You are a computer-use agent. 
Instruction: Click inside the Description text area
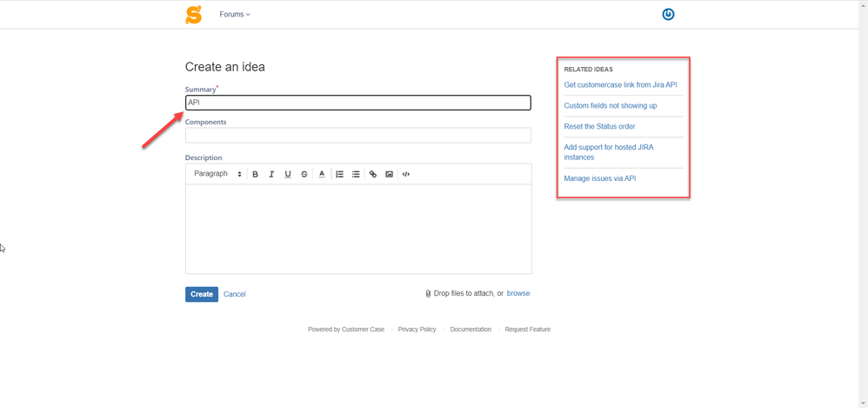tap(358, 229)
